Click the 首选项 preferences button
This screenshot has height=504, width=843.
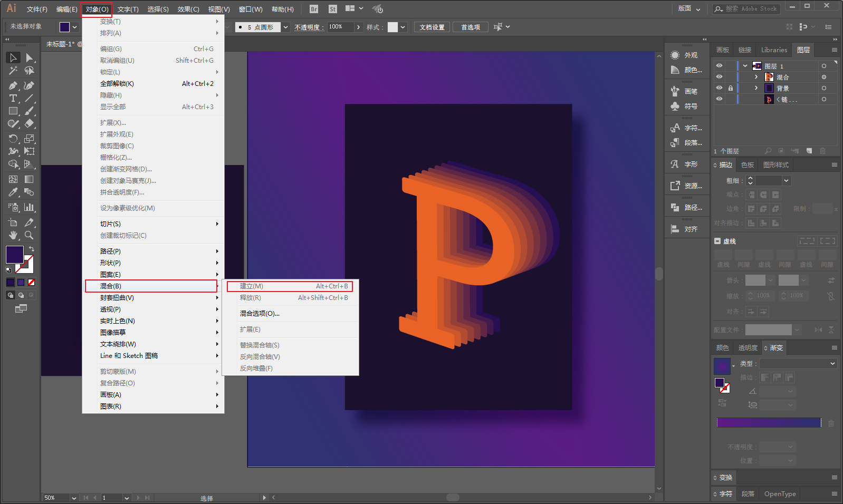coord(471,27)
